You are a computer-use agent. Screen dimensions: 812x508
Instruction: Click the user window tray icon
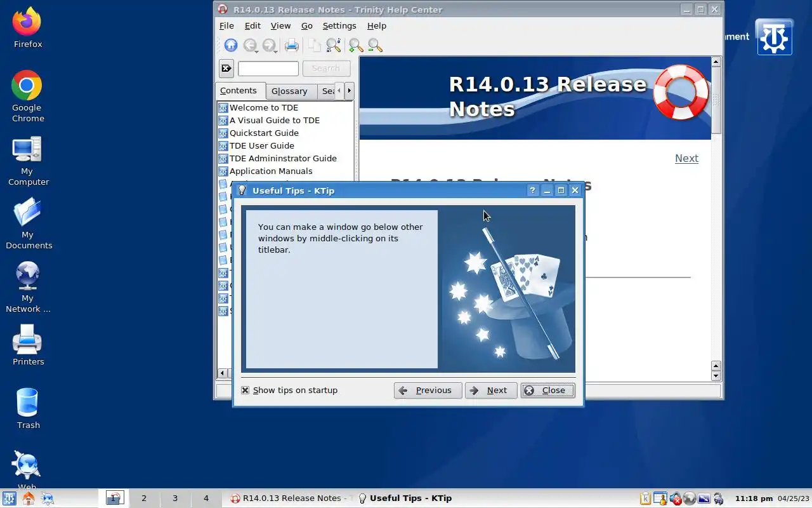click(660, 498)
